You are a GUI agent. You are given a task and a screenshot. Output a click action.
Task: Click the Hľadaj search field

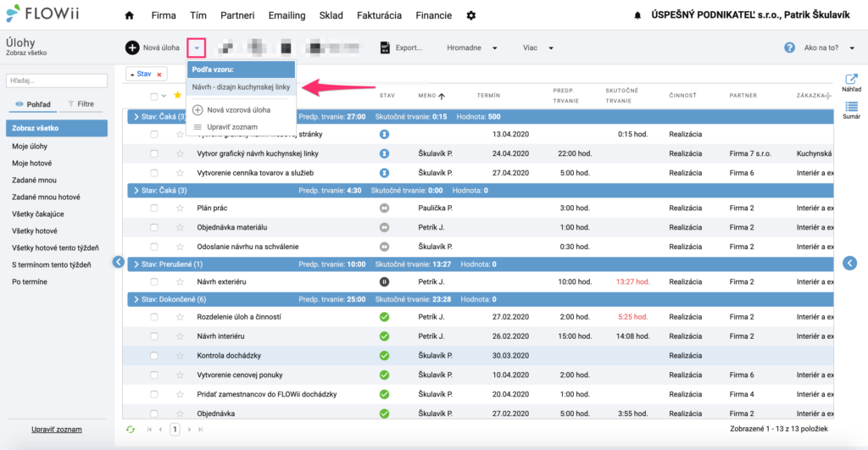pos(57,81)
